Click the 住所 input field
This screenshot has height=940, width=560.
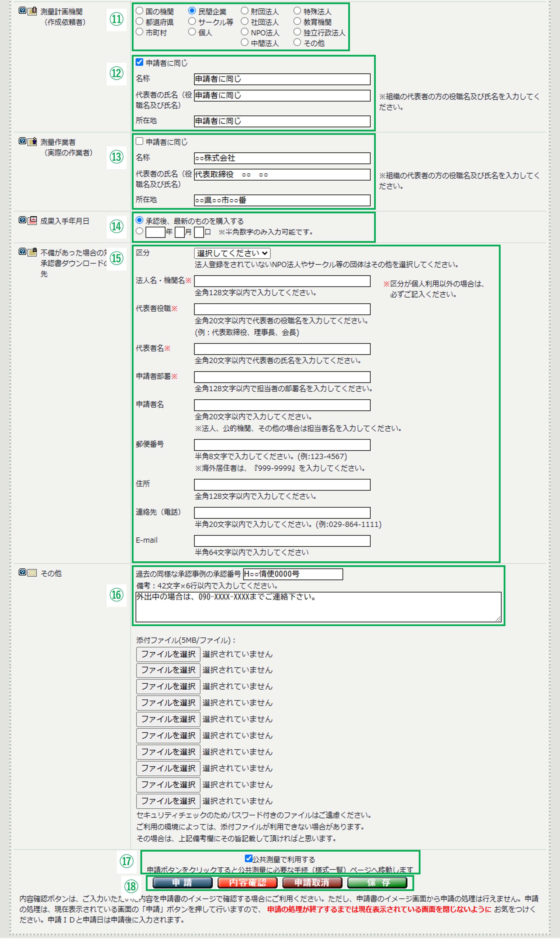pyautogui.click(x=282, y=485)
